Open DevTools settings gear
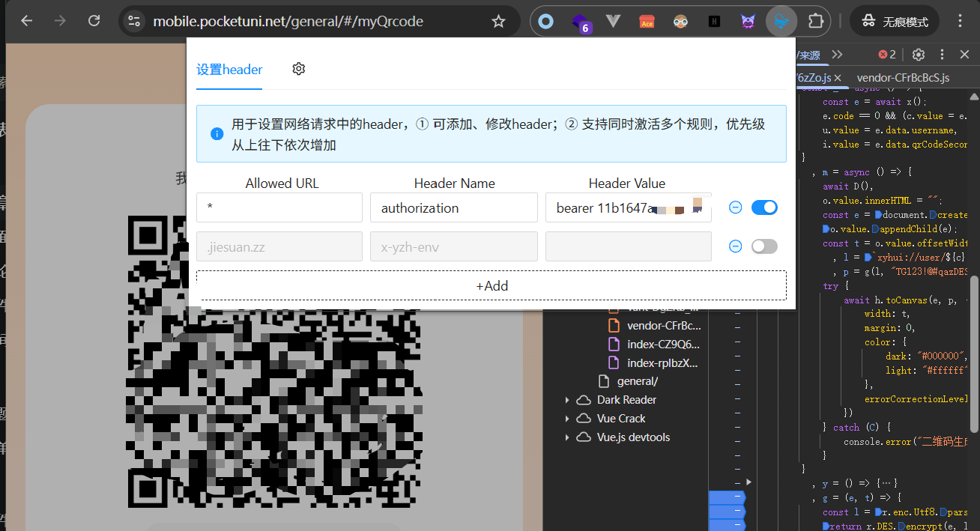 [x=918, y=55]
